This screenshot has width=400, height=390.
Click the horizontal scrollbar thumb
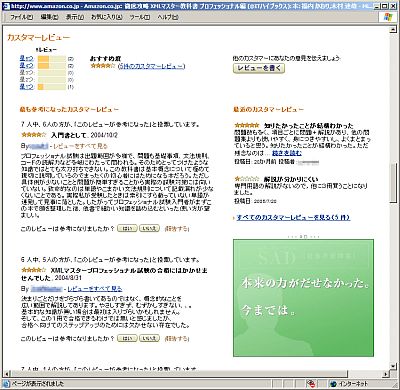point(179,374)
